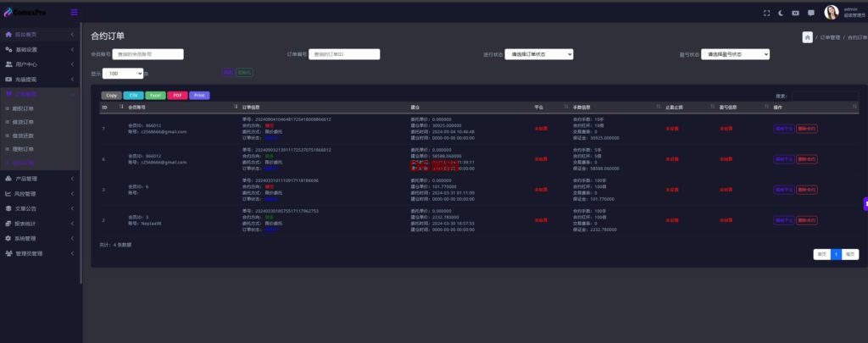Open the 盈亏状态 profit-loss dropdown
The width and height of the screenshot is (868, 343).
[x=735, y=54]
